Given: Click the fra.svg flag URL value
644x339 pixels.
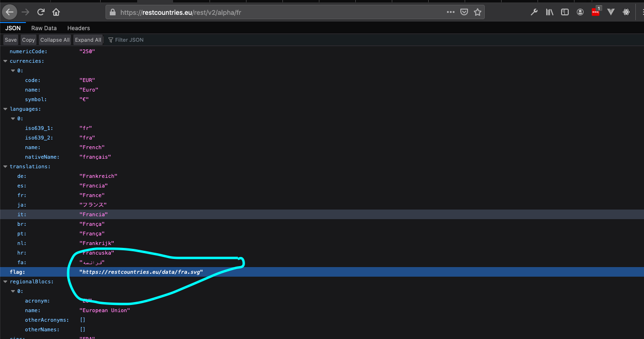Looking at the screenshot, I should pos(141,272).
